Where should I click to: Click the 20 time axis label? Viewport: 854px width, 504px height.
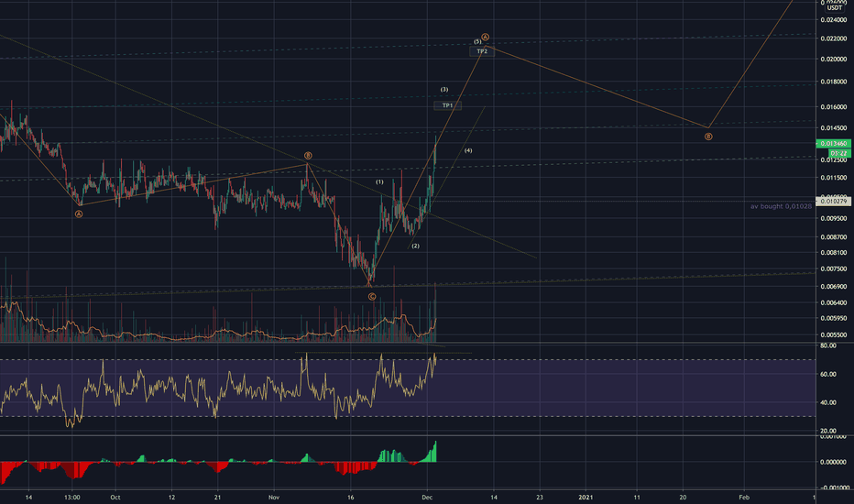point(683,498)
